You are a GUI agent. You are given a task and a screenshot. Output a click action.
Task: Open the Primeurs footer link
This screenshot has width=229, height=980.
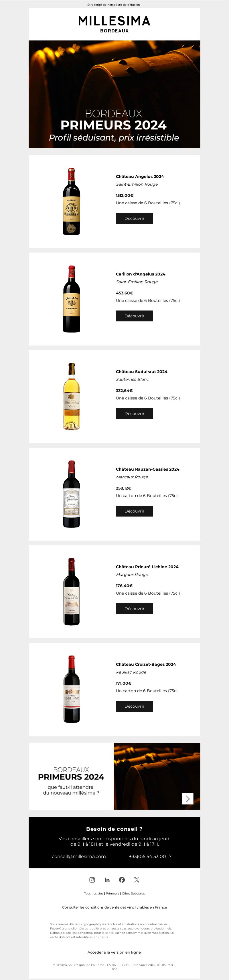pyautogui.click(x=112, y=893)
